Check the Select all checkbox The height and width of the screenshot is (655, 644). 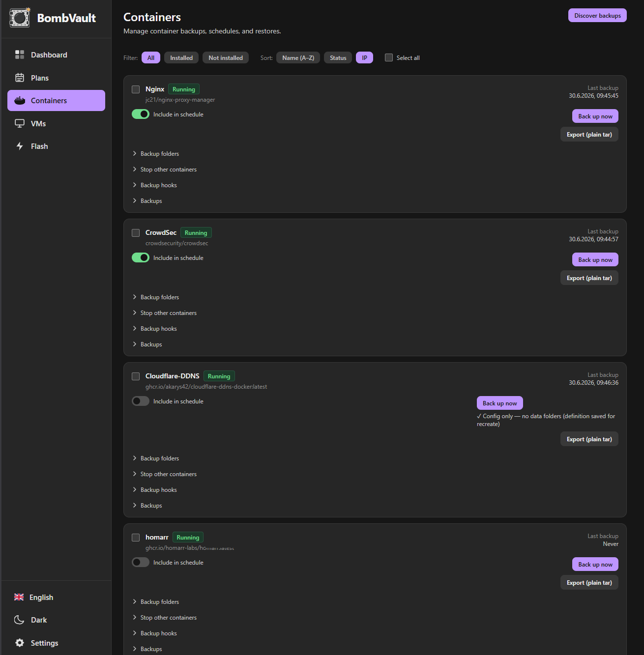coord(389,57)
